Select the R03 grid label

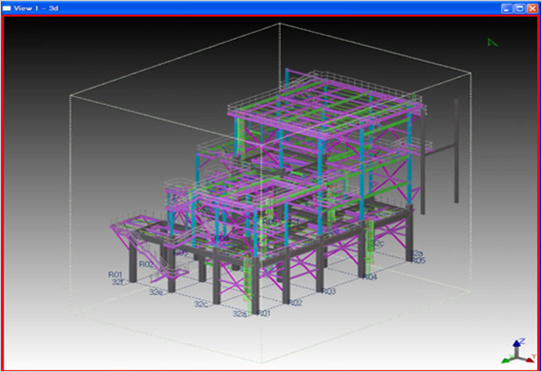click(x=328, y=291)
